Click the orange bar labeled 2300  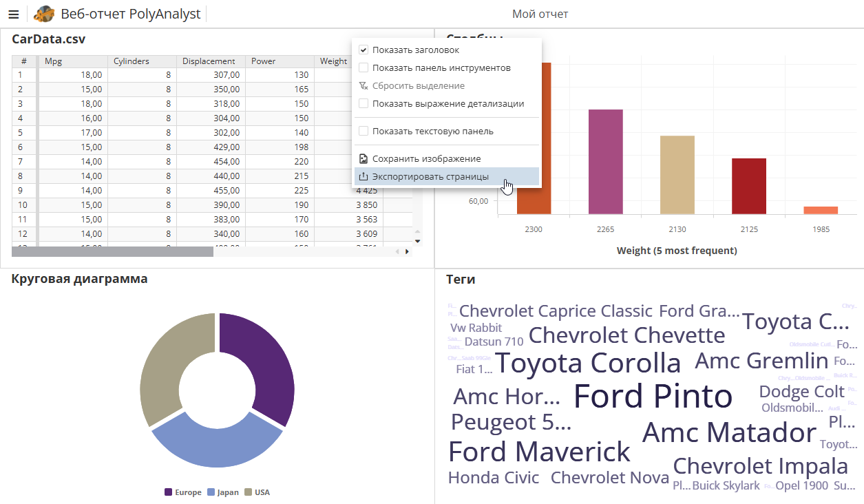[534, 138]
